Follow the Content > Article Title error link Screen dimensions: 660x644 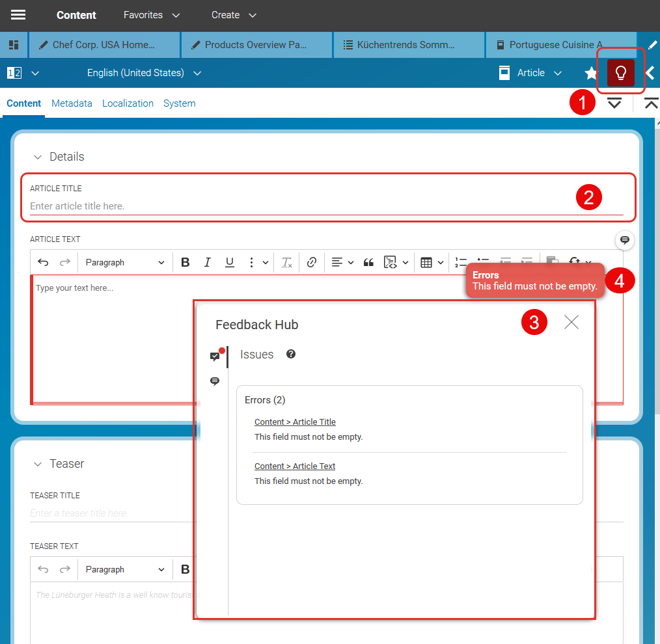point(295,422)
